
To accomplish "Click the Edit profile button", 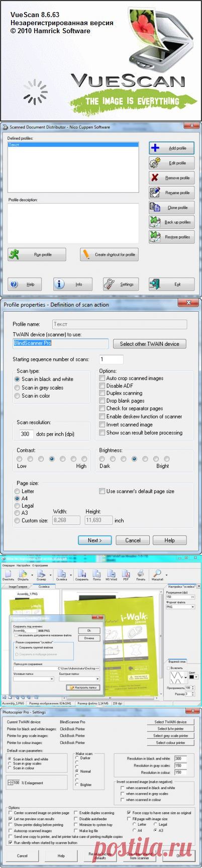I will click(x=171, y=163).
